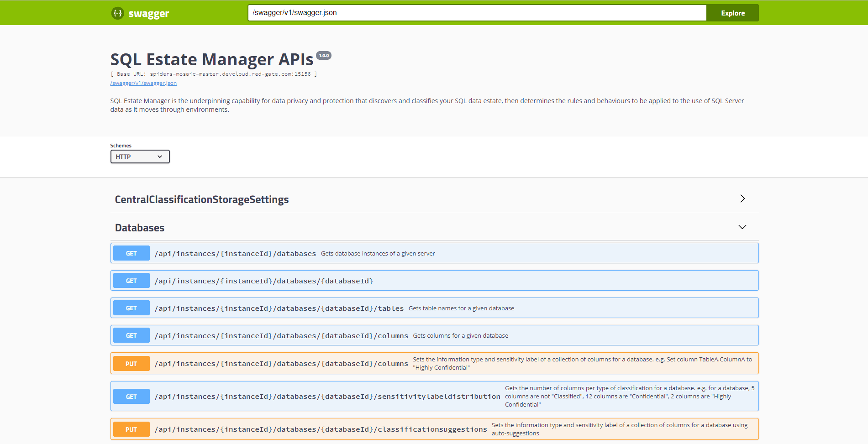Click GET badge for sensitivitylabeldistribution endpoint
The image size is (868, 444).
[x=132, y=397]
